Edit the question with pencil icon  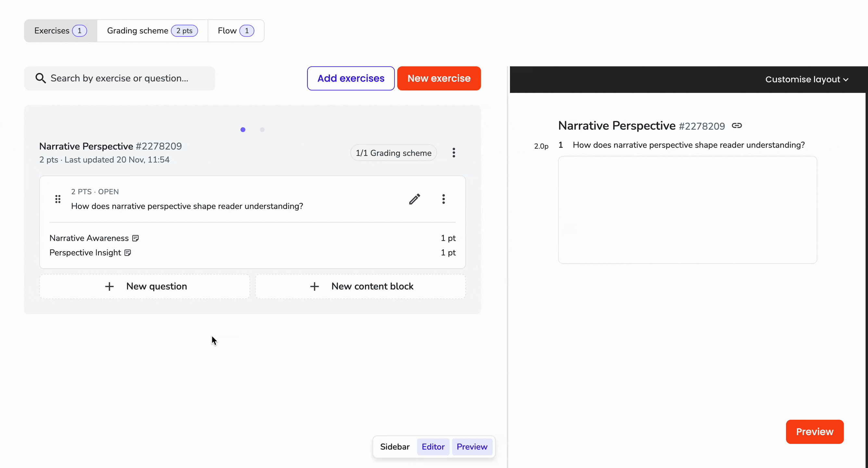415,199
